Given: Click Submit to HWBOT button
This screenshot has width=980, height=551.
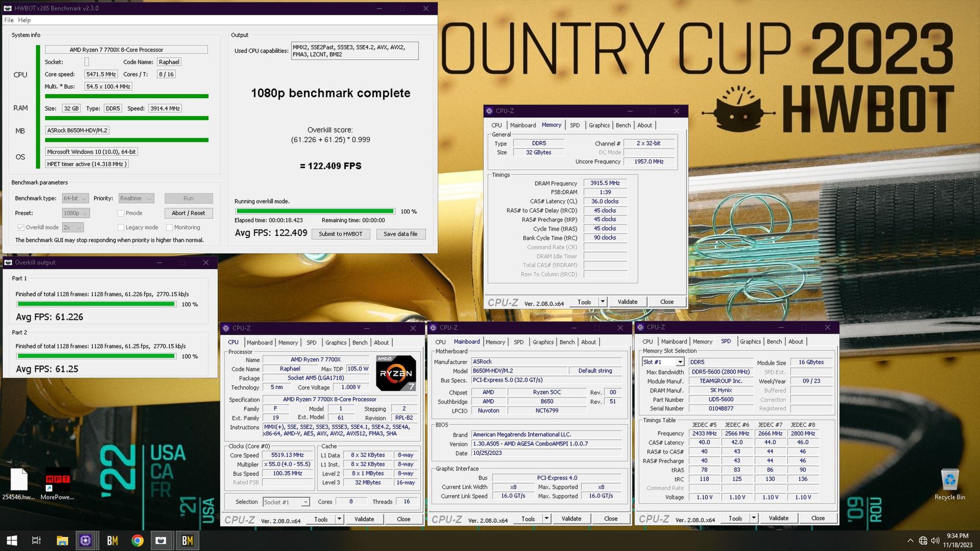Looking at the screenshot, I should coord(340,234).
